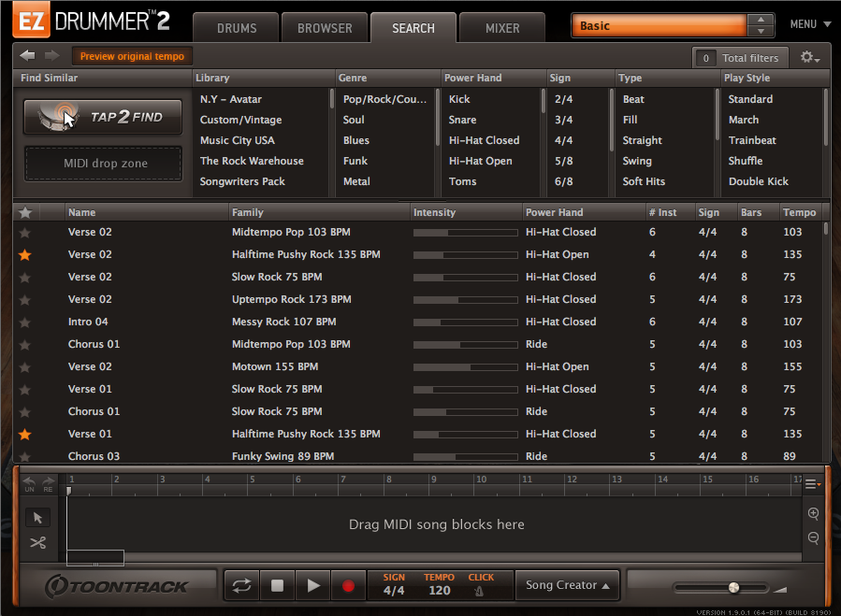This screenshot has width=841, height=616.
Task: Open the DRUMS tab
Action: click(x=235, y=28)
